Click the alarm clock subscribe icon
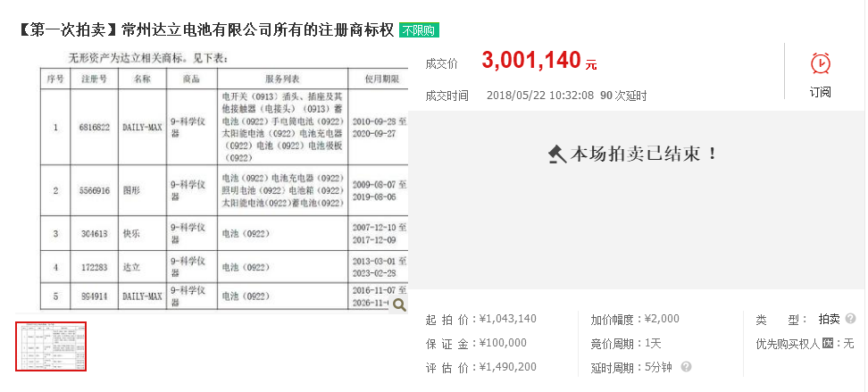This screenshot has width=868, height=392. coord(820,63)
